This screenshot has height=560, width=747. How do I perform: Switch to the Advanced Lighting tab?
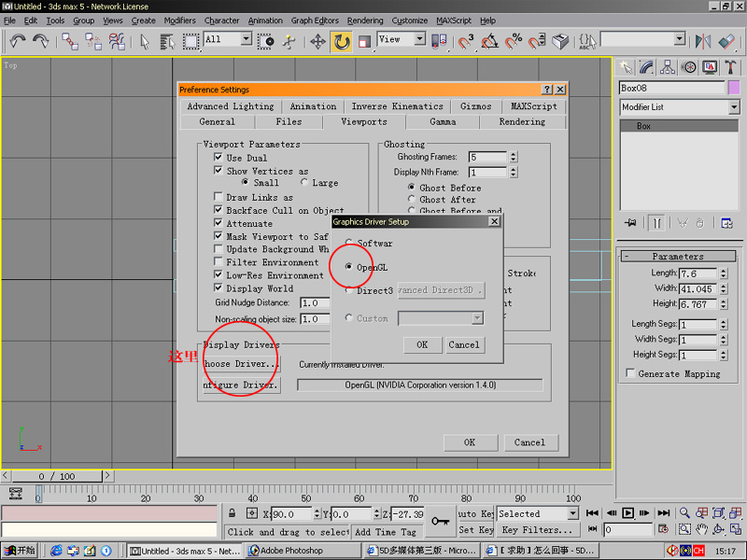point(231,106)
